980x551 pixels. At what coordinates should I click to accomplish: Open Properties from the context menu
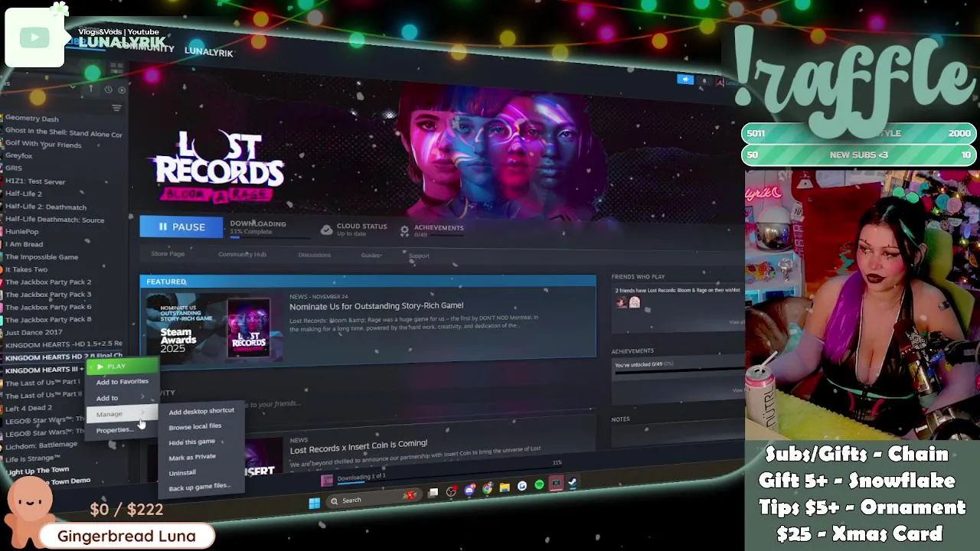click(x=115, y=430)
